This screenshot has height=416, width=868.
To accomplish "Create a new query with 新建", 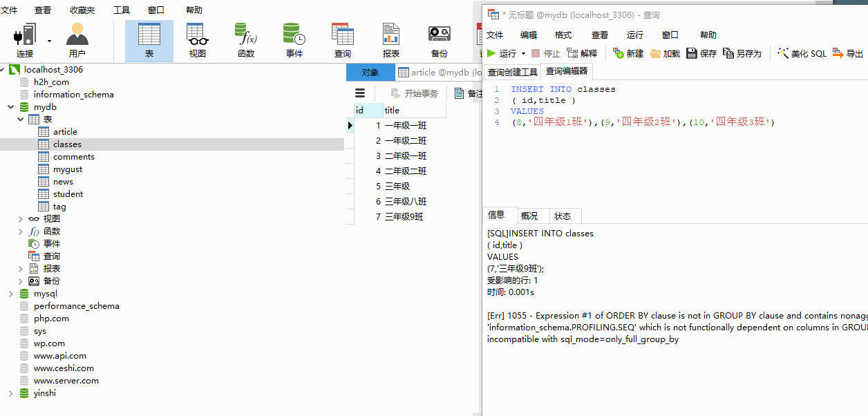I will click(628, 53).
